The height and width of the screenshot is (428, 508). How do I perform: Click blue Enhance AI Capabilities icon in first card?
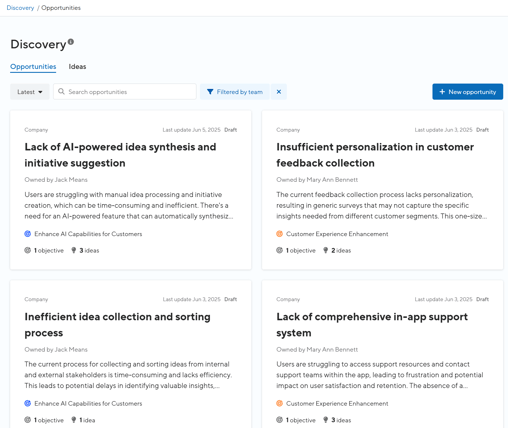pyautogui.click(x=28, y=234)
